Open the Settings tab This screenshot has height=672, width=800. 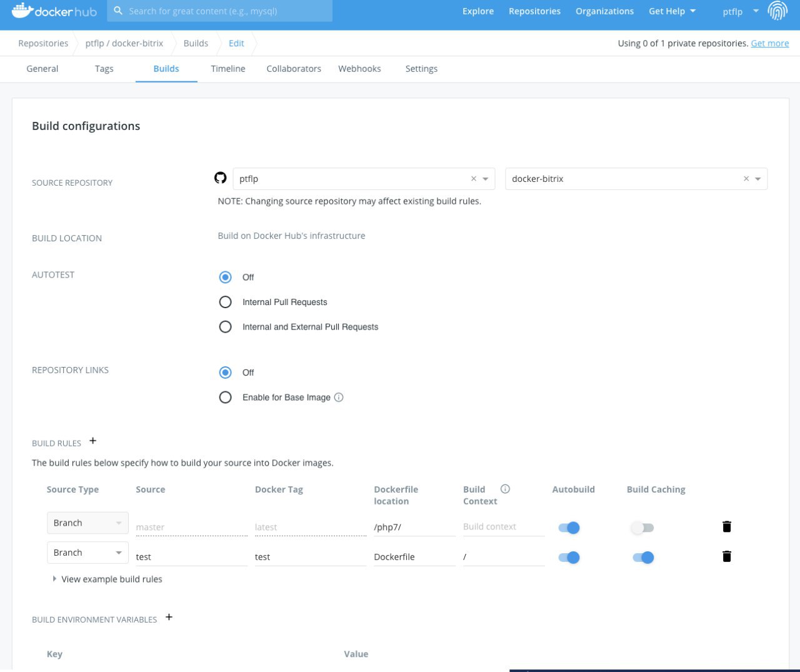tap(421, 69)
